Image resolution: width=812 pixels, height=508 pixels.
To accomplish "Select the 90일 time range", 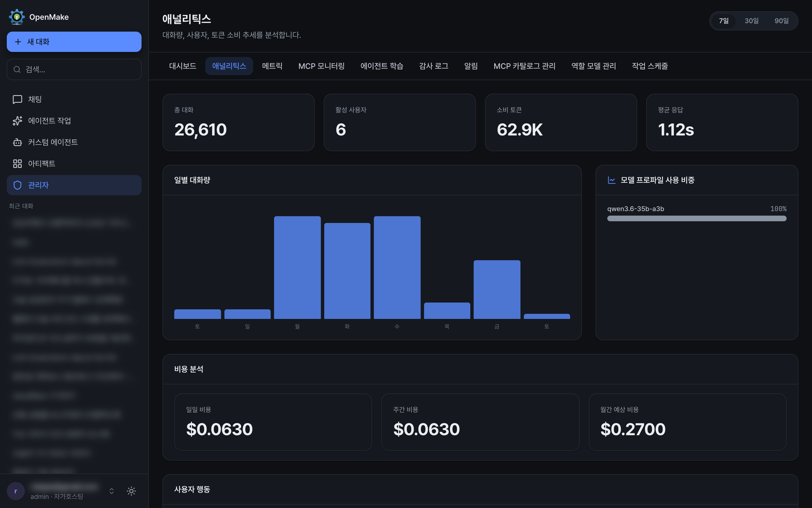I will pyautogui.click(x=782, y=21).
